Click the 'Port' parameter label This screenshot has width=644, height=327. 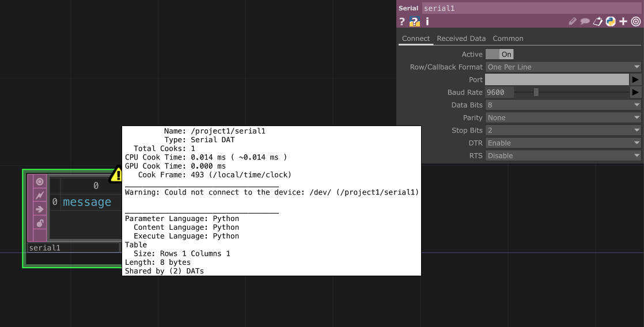(476, 79)
